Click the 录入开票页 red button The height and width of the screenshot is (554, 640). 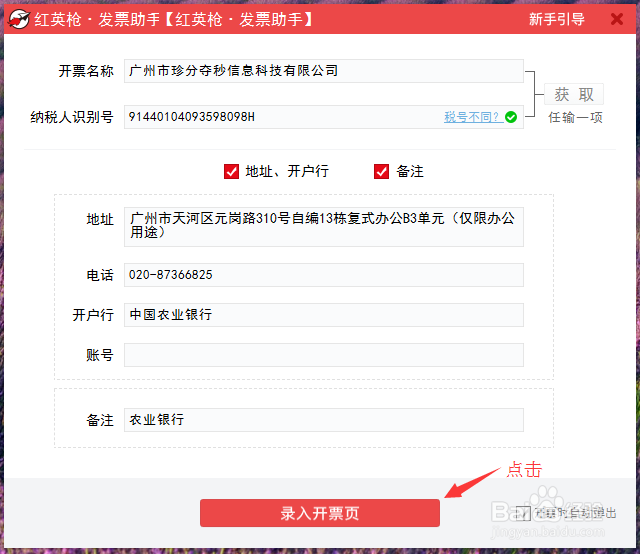tap(320, 513)
